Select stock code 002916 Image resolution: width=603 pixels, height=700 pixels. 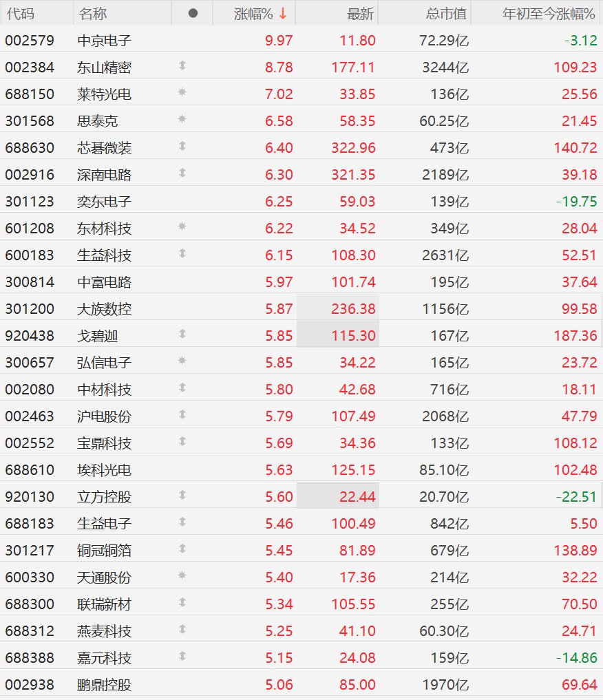(x=30, y=175)
